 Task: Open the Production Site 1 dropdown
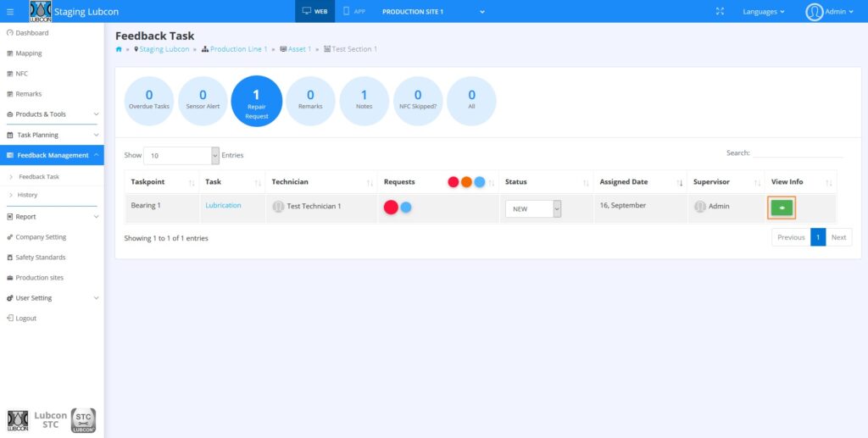tap(433, 12)
